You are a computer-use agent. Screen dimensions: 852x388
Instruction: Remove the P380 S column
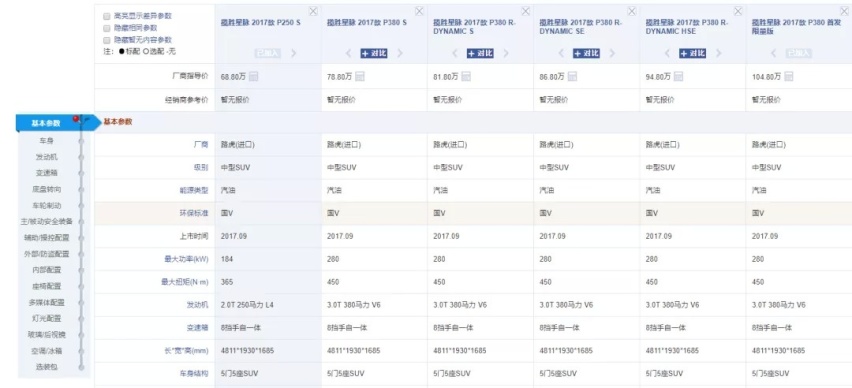pyautogui.click(x=419, y=11)
